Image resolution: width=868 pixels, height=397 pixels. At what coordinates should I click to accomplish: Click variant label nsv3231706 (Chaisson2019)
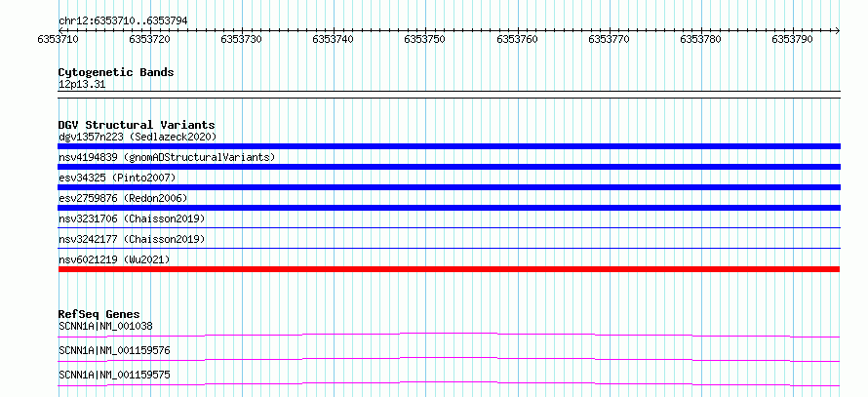(x=132, y=218)
